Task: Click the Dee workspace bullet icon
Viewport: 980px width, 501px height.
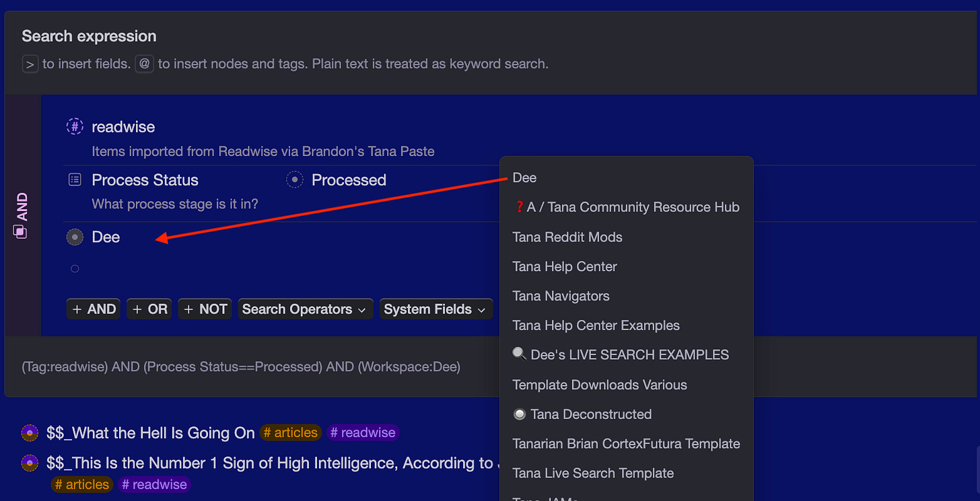Action: 75,237
